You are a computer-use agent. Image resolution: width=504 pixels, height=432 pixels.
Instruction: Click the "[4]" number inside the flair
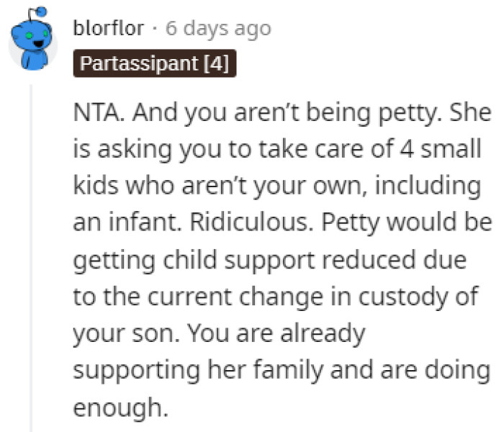point(216,64)
